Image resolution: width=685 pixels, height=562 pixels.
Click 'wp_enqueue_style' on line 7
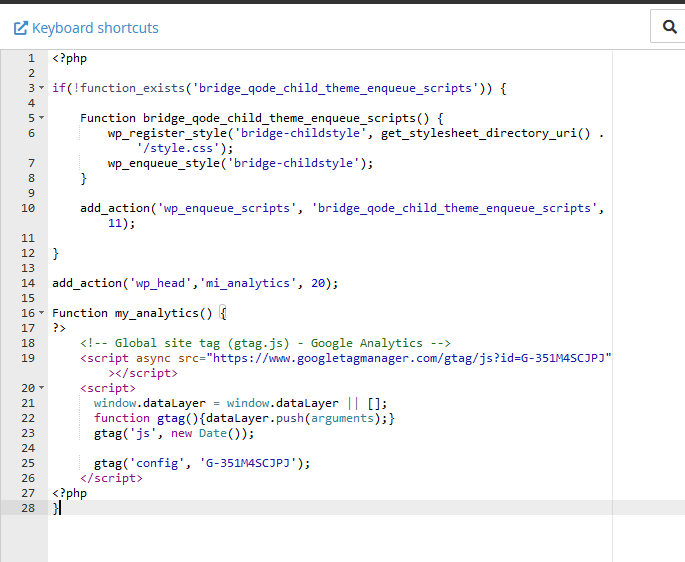164,163
